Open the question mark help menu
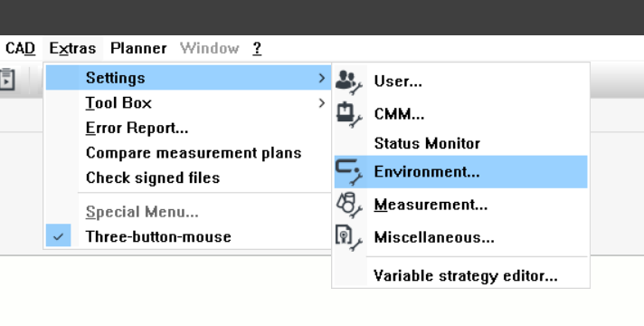 coord(257,49)
